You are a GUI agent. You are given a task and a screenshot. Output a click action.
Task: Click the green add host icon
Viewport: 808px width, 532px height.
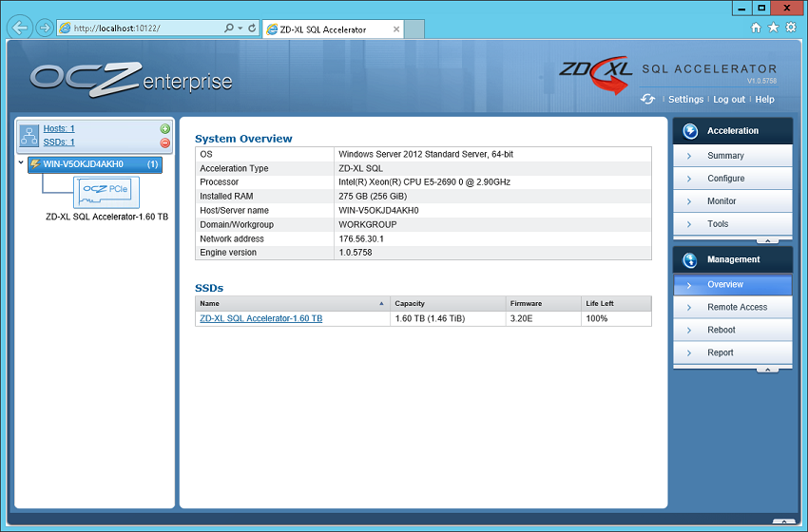click(164, 129)
